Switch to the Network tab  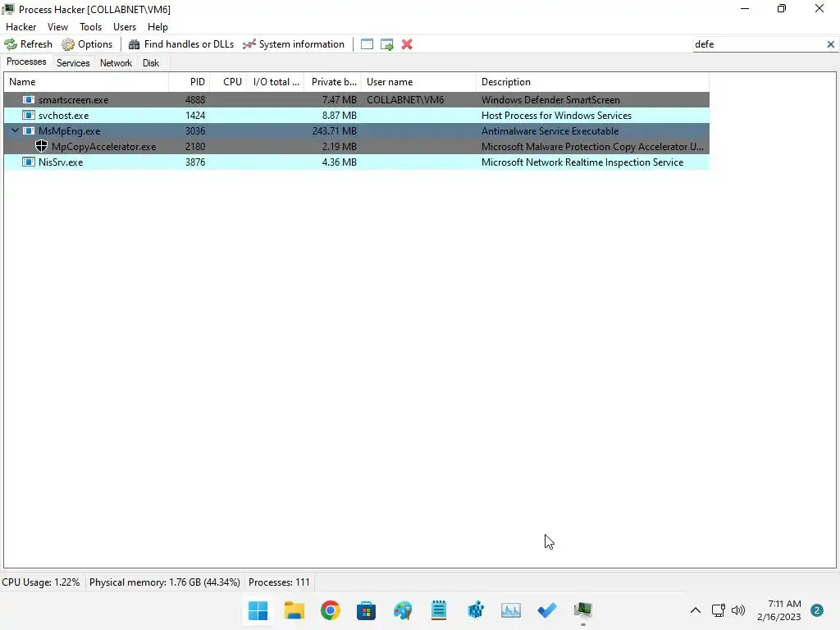116,63
